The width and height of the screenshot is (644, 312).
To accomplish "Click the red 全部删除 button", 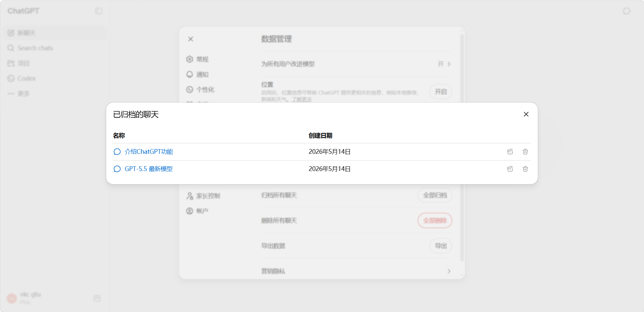I will 435,221.
